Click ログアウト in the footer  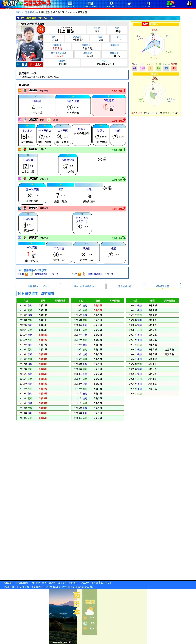(106, 583)
